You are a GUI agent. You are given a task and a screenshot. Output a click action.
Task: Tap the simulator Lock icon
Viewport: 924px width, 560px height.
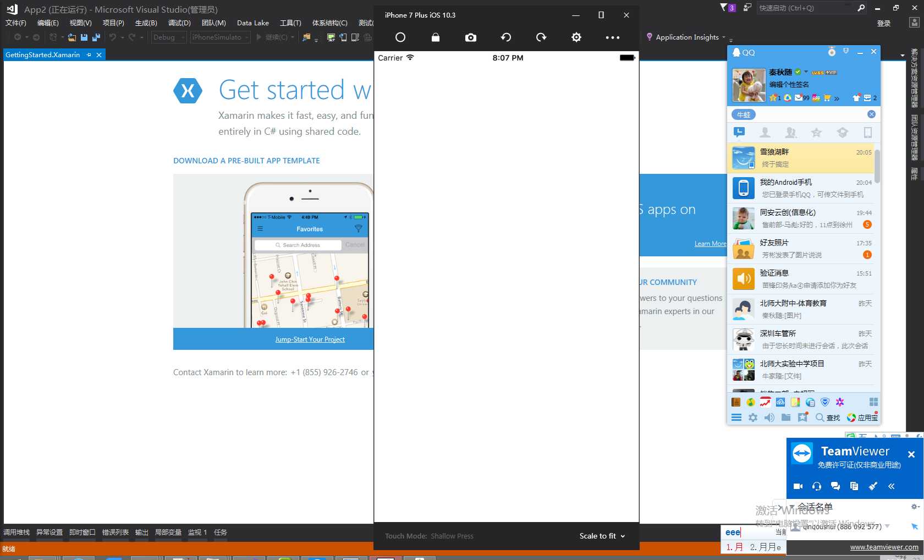[436, 37]
